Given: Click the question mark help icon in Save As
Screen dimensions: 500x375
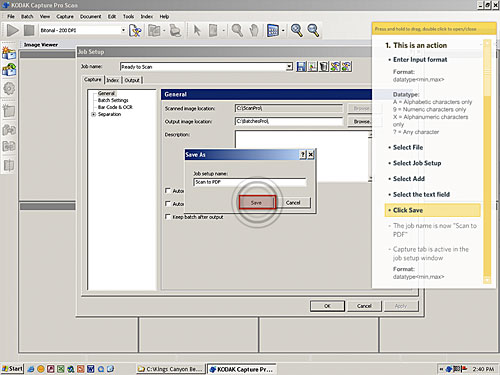Looking at the screenshot, I should click(303, 155).
